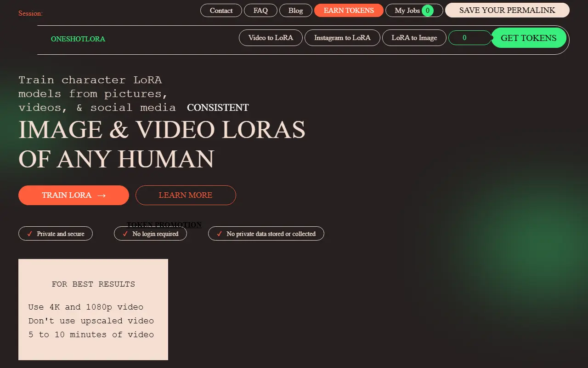This screenshot has height=368, width=588.
Task: Click the EARN TOKENS button
Action: click(349, 10)
